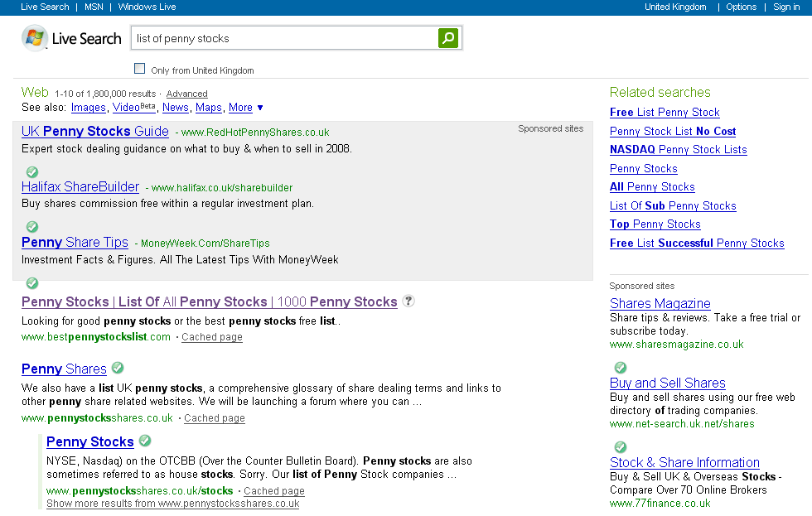Click www.RedHotPennyShares.co.uk URL text

[x=255, y=133]
